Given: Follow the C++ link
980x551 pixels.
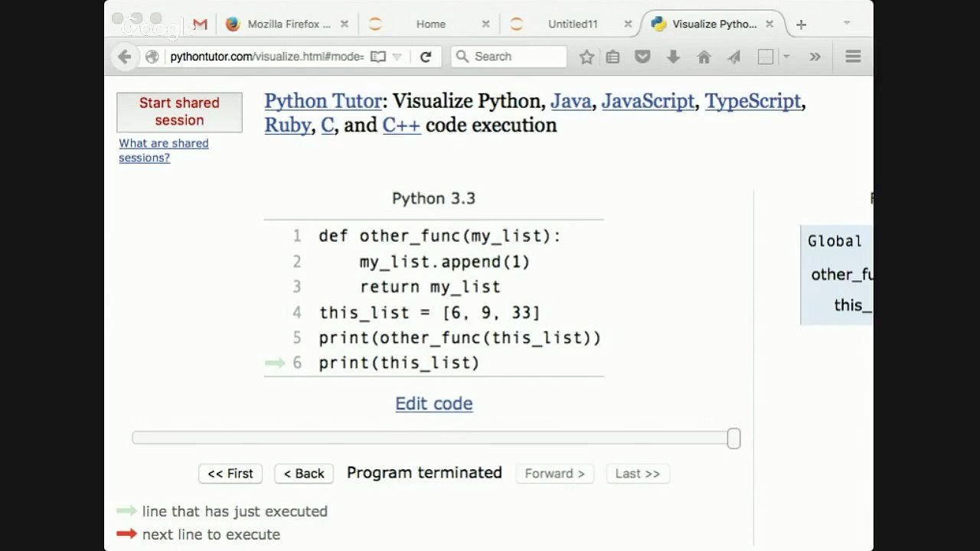Looking at the screenshot, I should point(401,126).
